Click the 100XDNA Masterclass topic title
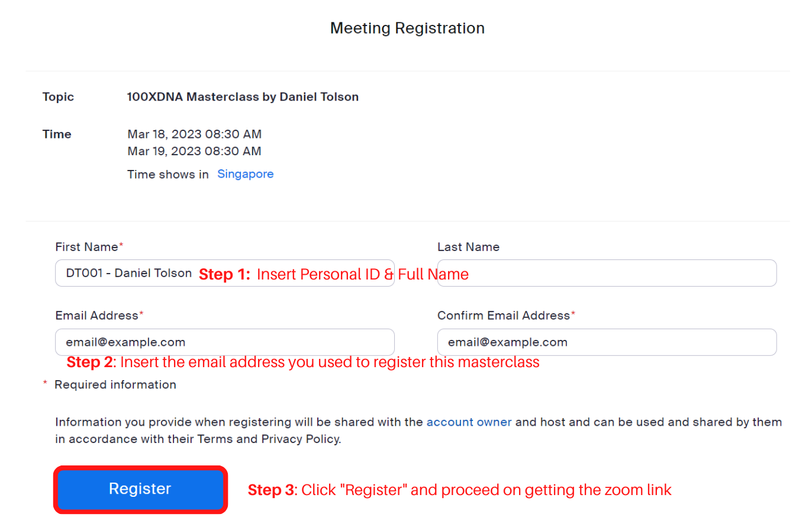Image resolution: width=812 pixels, height=530 pixels. pos(243,97)
